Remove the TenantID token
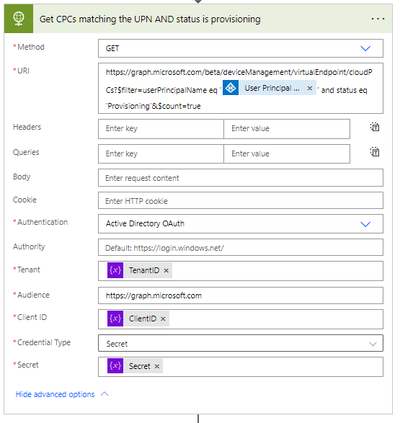The image size is (400, 423). [x=166, y=271]
